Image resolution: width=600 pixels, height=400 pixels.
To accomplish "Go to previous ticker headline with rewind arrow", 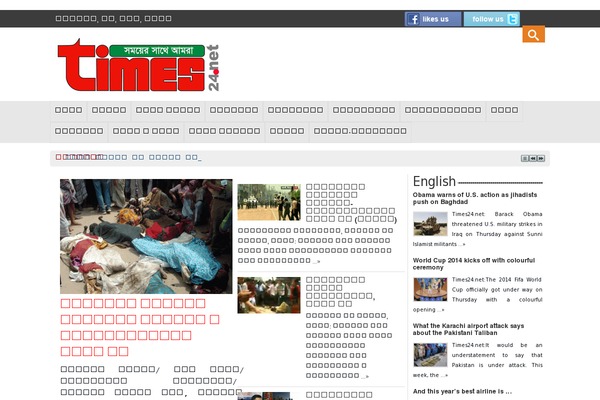I will point(533,158).
